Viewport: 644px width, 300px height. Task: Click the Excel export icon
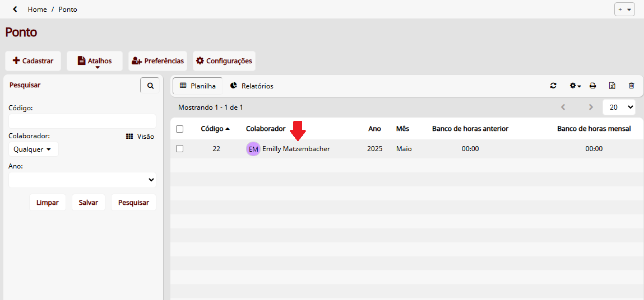[x=612, y=86]
